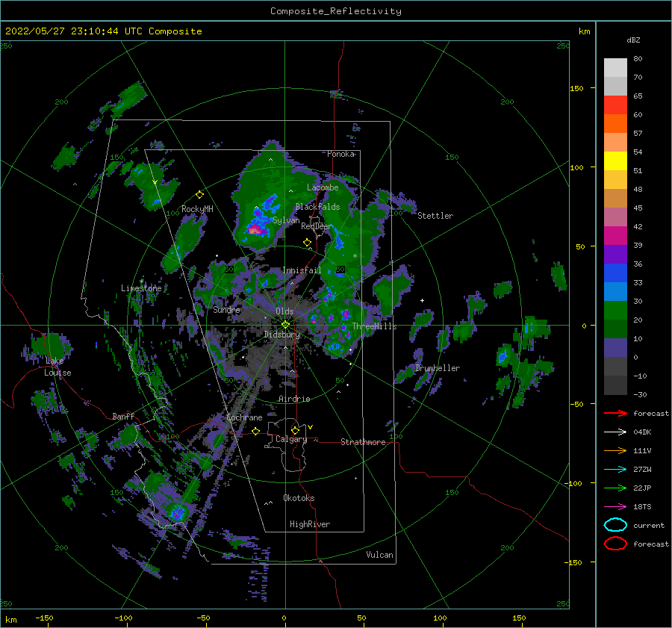
Task: Pick the light gray 80 dBZ swatch
Action: tap(615, 68)
